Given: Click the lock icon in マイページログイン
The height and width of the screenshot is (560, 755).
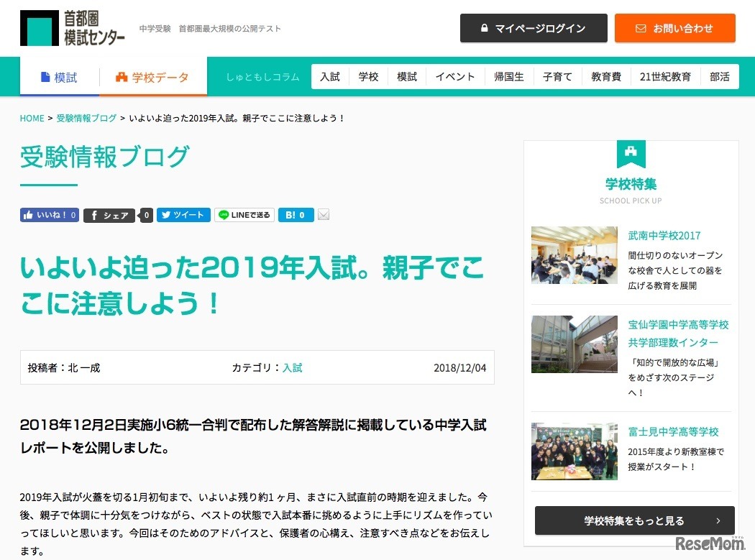Looking at the screenshot, I should click(x=485, y=28).
